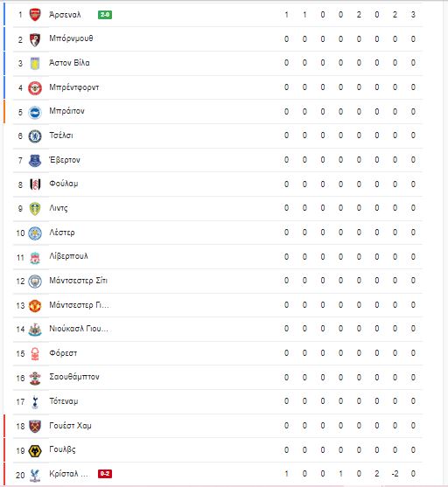This screenshot has height=487, width=448.
Task: Select the Σαουθάμπτον team name
Action: tap(74, 377)
